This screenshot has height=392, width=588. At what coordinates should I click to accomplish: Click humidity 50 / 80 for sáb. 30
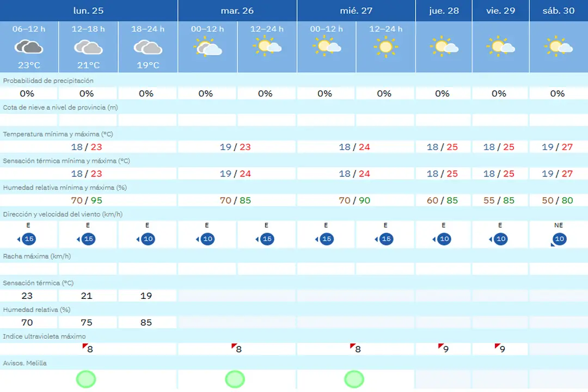(x=558, y=200)
